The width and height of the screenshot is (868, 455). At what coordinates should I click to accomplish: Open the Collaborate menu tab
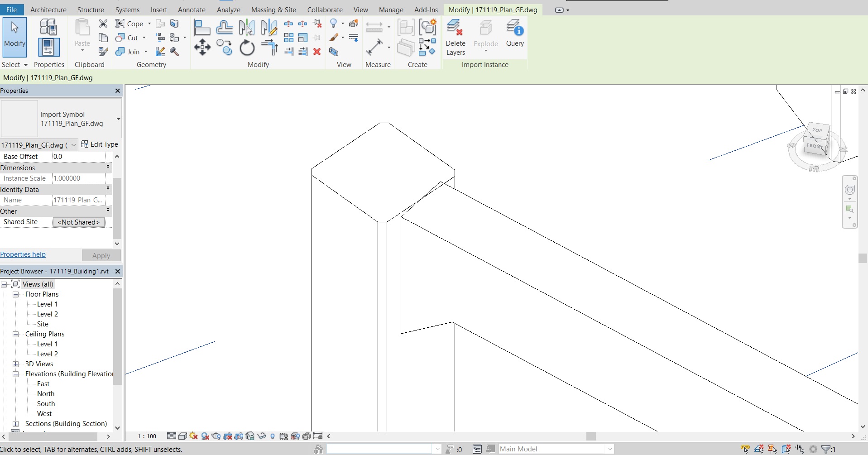(x=325, y=10)
